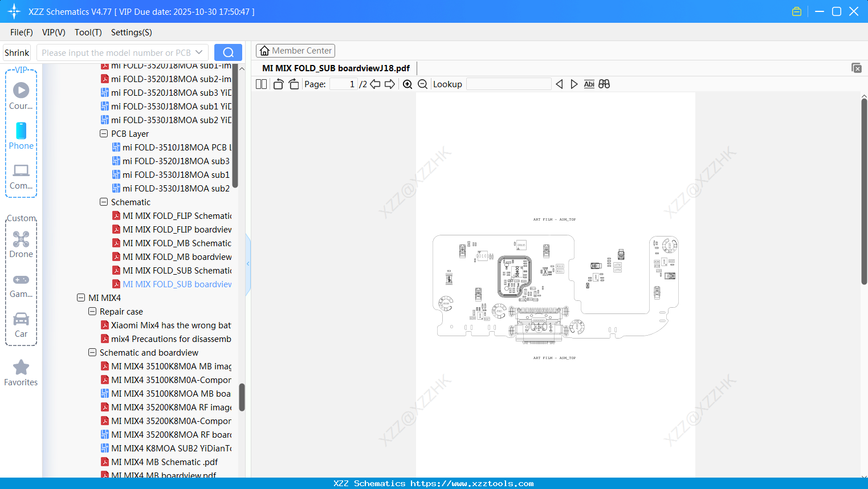868x489 pixels.
Task: Go to the next page
Action: click(391, 84)
